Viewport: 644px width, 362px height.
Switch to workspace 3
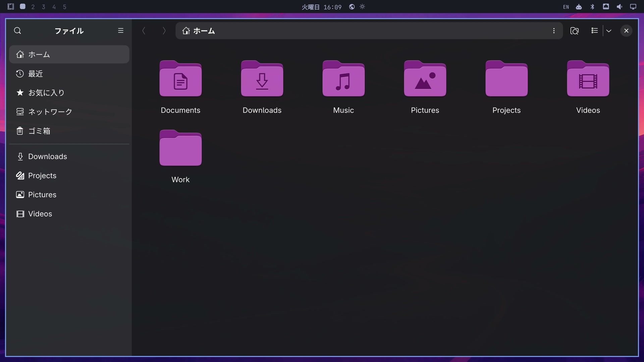pos(43,7)
